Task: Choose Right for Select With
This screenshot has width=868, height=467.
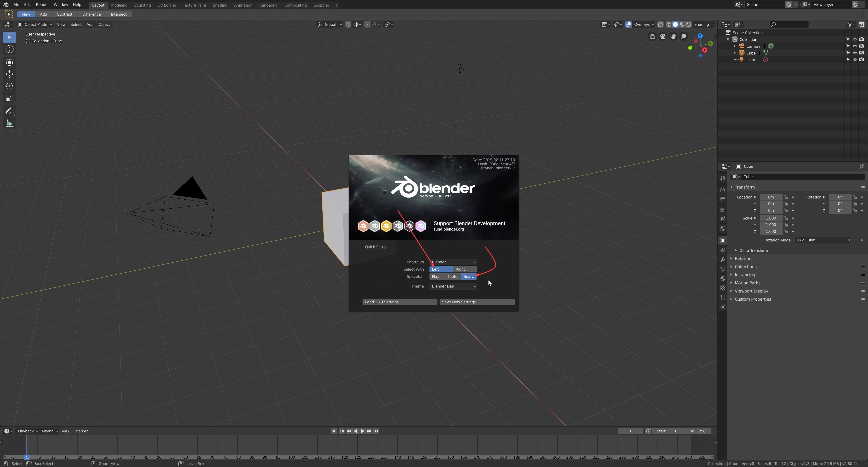Action: (465, 269)
